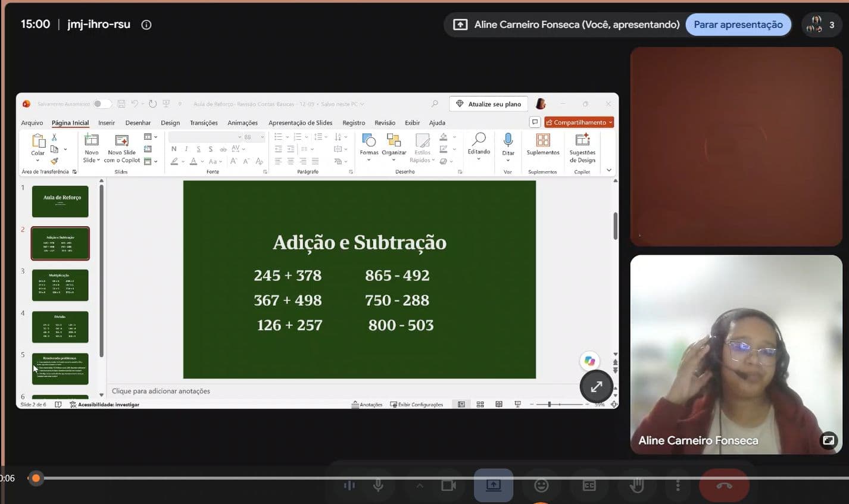This screenshot has height=504, width=849.
Task: Collapse the ribbon with the chevron arrow
Action: point(608,170)
